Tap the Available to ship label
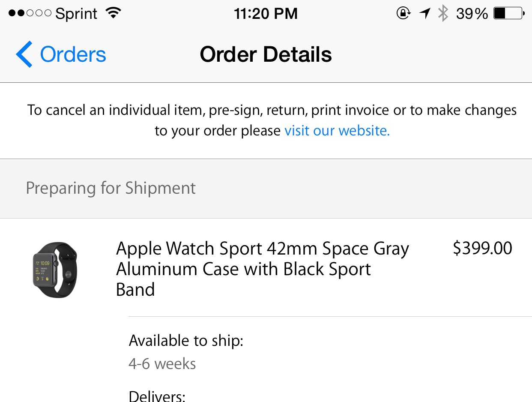 186,341
